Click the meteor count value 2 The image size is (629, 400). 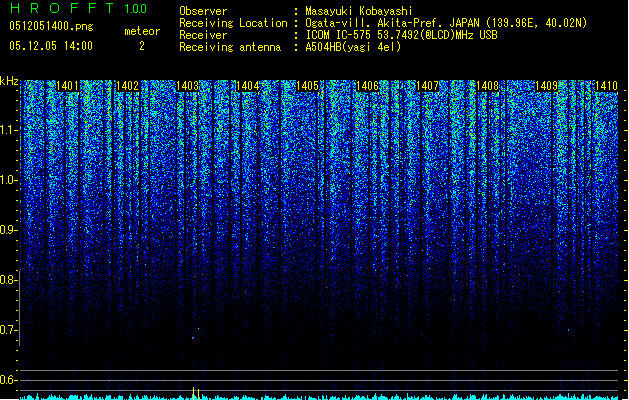(142, 46)
